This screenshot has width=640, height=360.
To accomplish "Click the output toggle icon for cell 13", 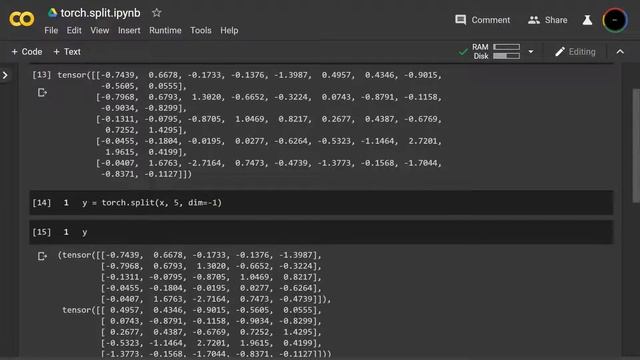I will pyautogui.click(x=42, y=93).
